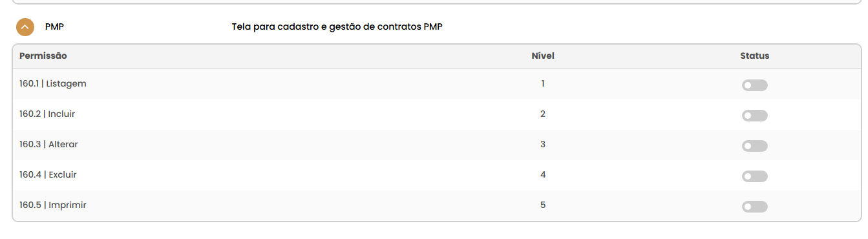The height and width of the screenshot is (239, 868).
Task: Activate the 160.4 Excluir status switch
Action: pyautogui.click(x=754, y=176)
